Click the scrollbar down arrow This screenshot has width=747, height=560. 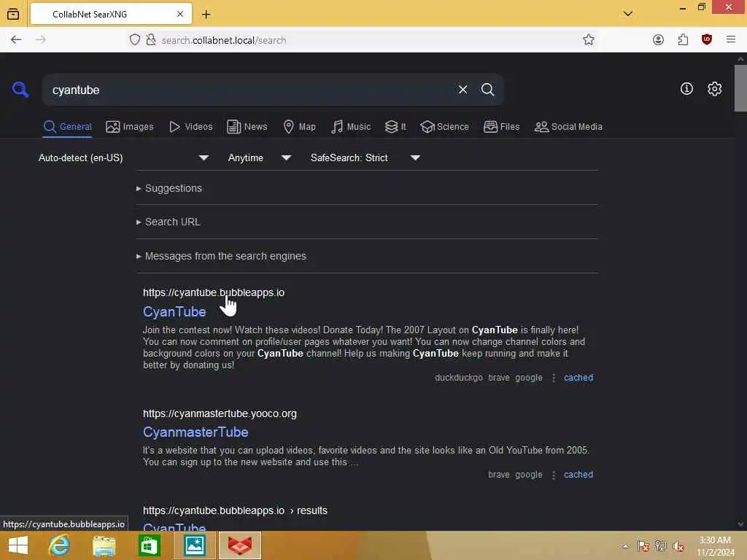[740, 524]
